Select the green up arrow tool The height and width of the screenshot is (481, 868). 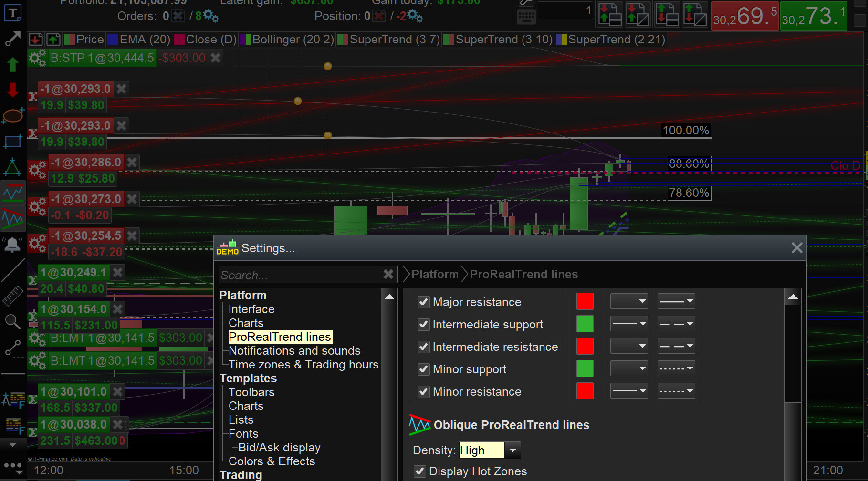[12, 64]
